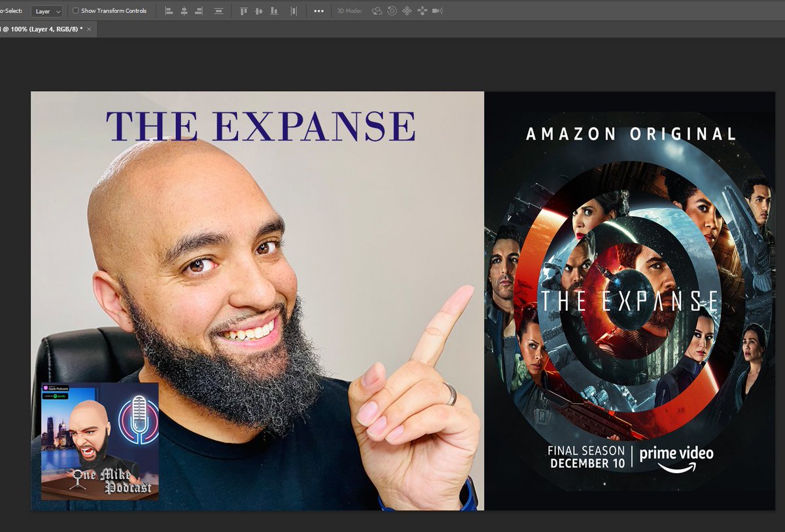Align bottom edges of layers
This screenshot has height=532, width=785.
pyautogui.click(x=273, y=11)
